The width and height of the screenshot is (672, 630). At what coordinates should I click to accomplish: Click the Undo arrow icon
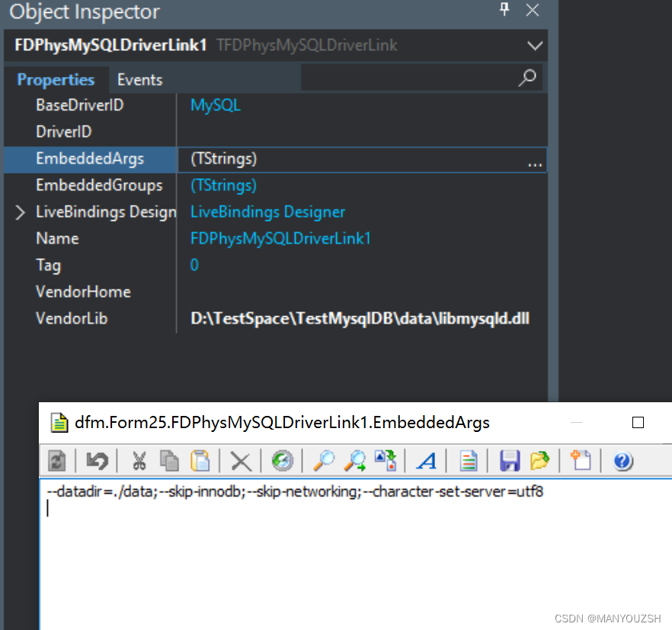point(98,461)
